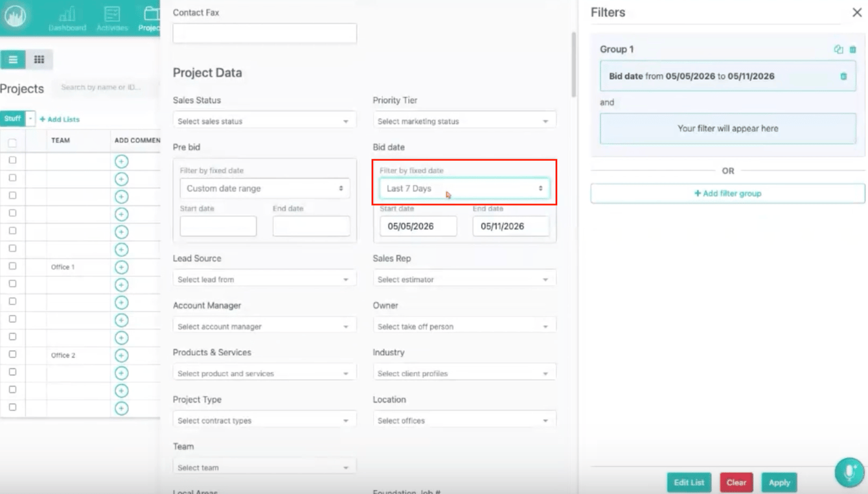Open the Project Type dropdown
The image size is (868, 494).
coord(264,421)
